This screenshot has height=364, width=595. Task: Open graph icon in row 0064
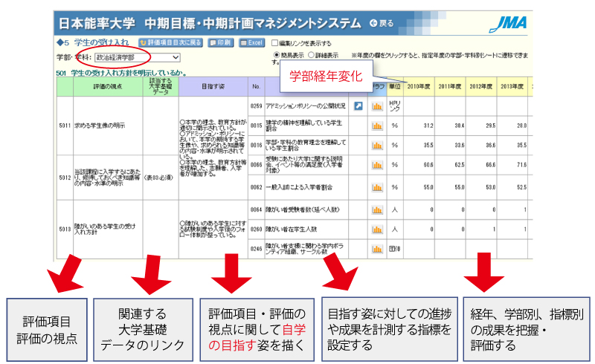[377, 210]
